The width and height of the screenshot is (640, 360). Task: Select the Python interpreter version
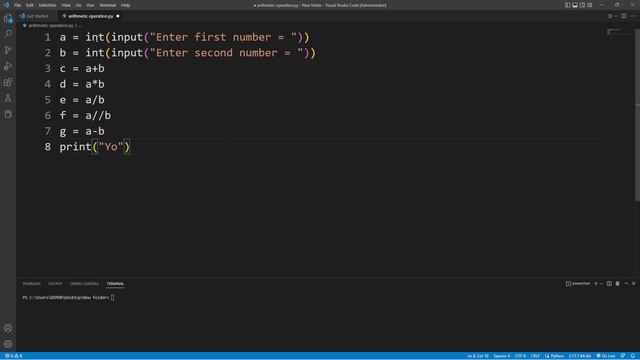click(x=580, y=356)
